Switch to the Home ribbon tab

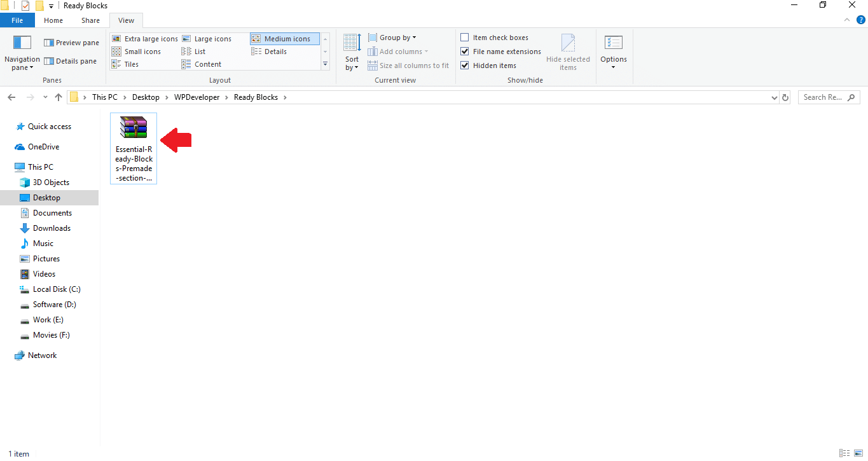point(53,20)
